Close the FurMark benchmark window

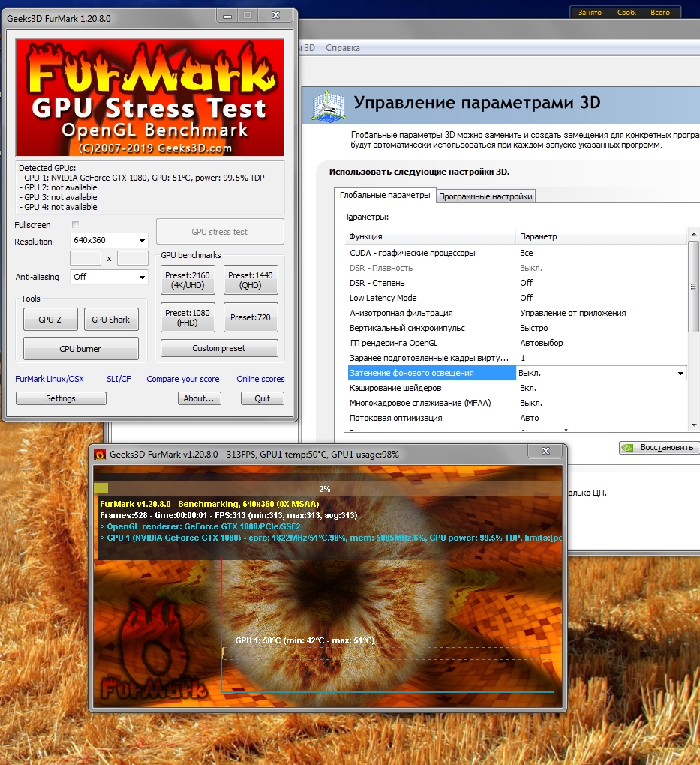tap(545, 451)
